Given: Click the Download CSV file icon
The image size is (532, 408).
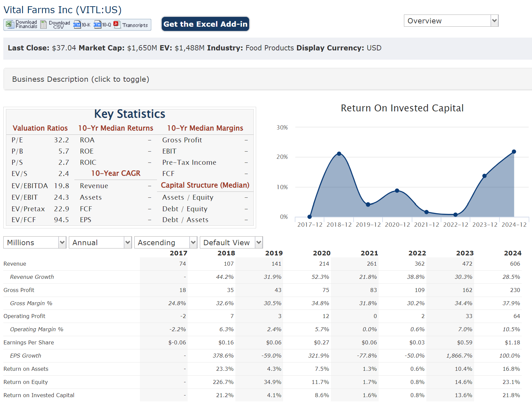Looking at the screenshot, I should click(43, 24).
